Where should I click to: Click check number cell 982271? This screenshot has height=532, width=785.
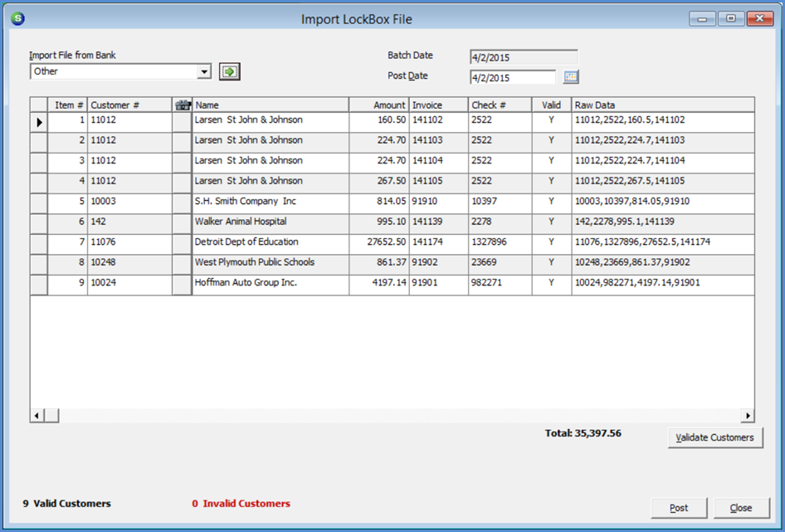click(500, 285)
